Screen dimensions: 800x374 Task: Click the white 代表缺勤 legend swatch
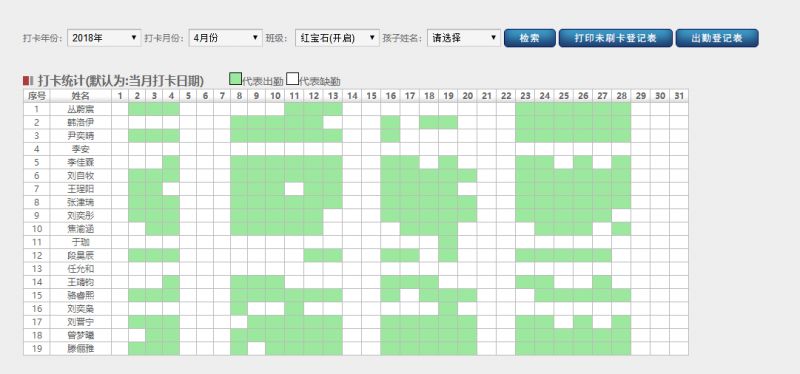click(292, 79)
